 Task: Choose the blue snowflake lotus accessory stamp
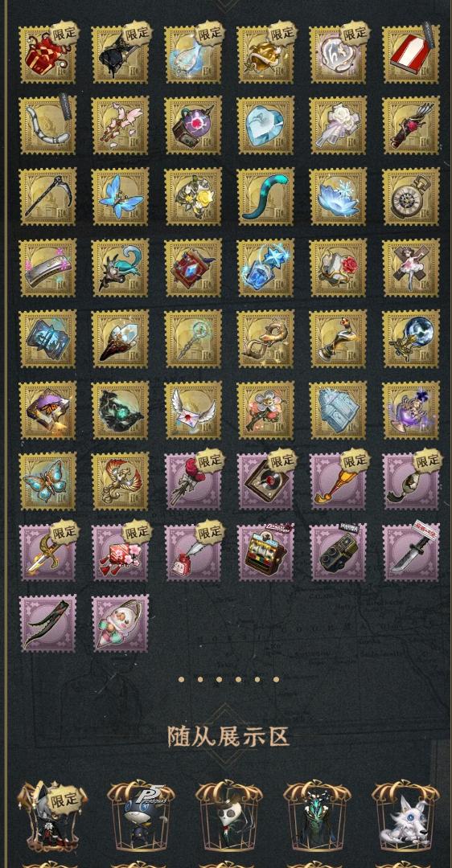coord(338,197)
